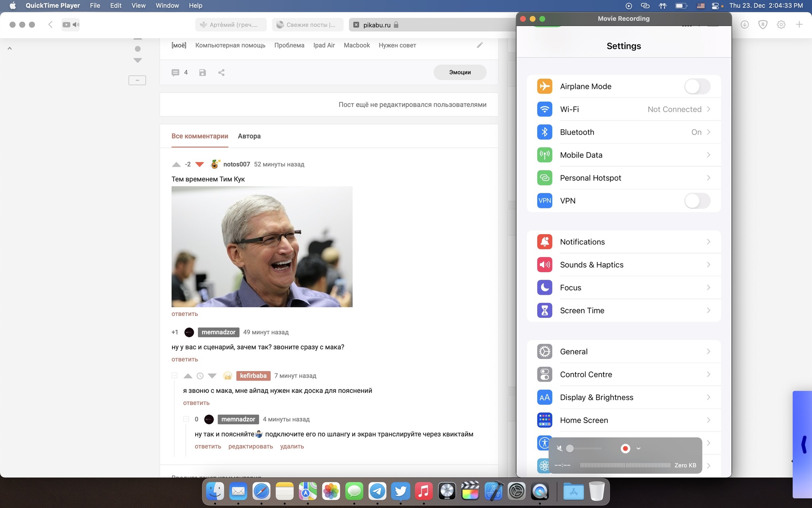Expand Bluetooth settings chevron

coord(709,132)
